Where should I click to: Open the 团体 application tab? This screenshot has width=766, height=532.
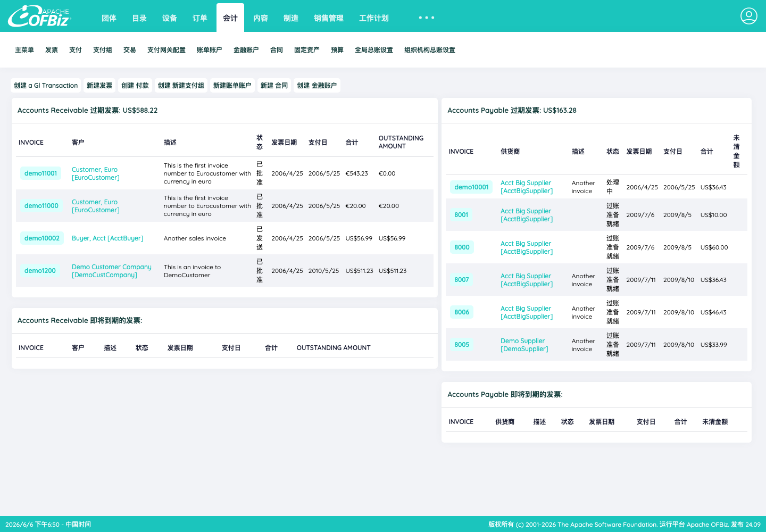109,18
